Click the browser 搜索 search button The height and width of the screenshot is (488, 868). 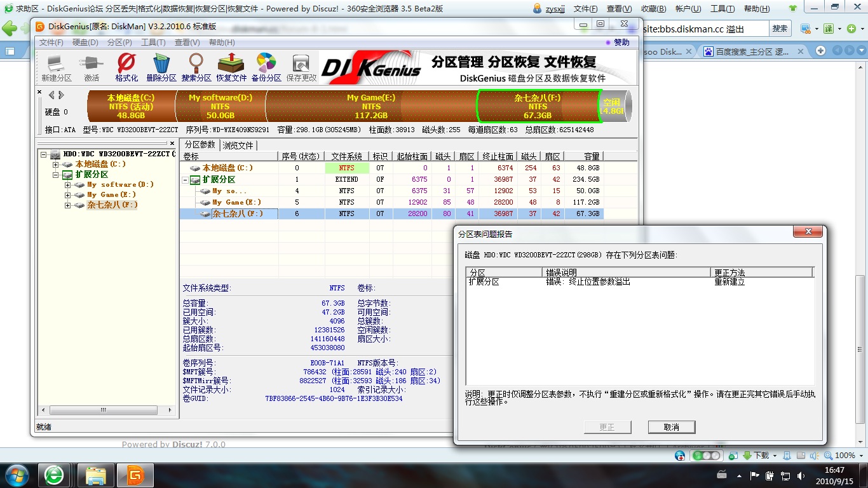(x=780, y=29)
